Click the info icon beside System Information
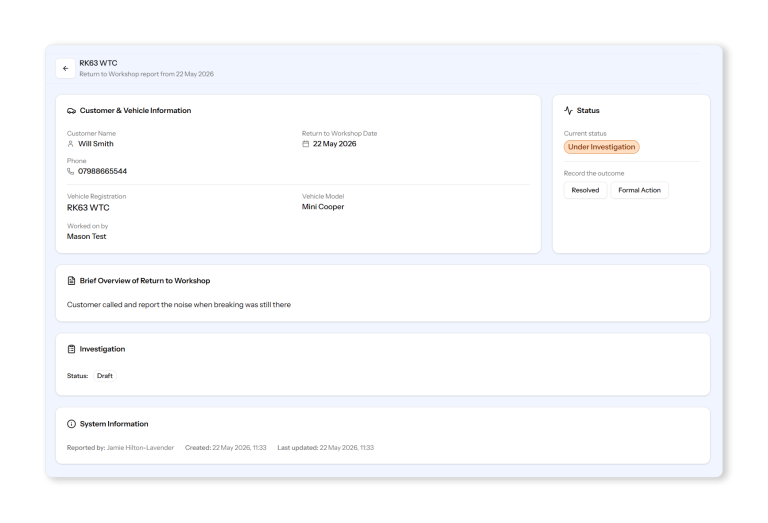This screenshot has height=523, width=768. [72, 424]
